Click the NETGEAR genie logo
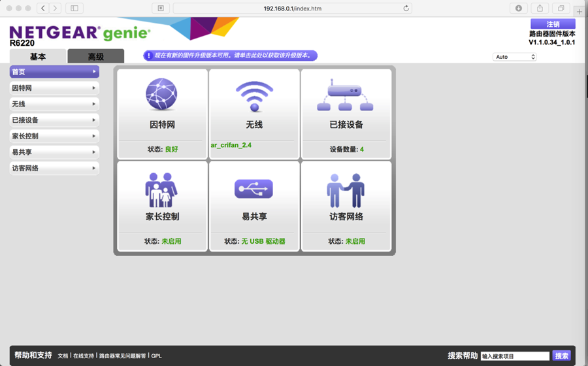Viewport: 588px width, 366px height. 80,33
